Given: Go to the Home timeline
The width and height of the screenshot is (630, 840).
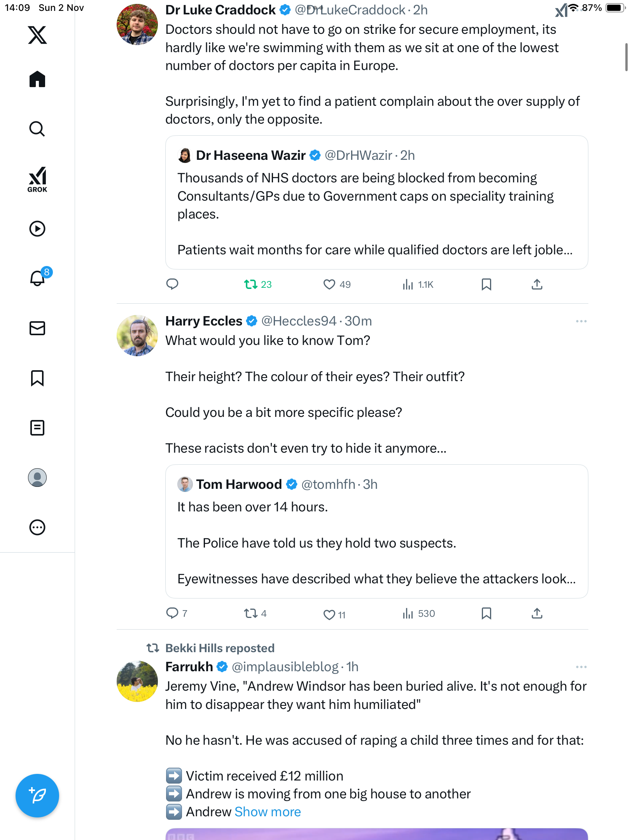Looking at the screenshot, I should point(37,79).
